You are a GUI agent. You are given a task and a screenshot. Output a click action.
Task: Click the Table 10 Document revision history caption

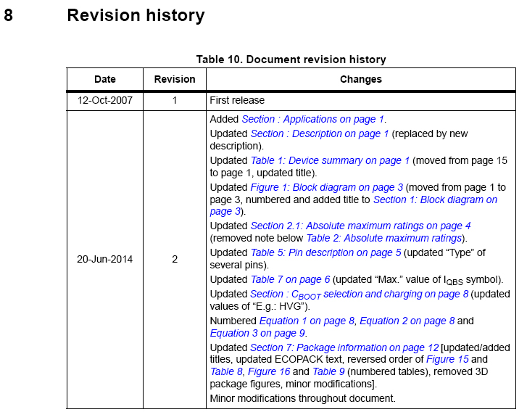coord(291,59)
